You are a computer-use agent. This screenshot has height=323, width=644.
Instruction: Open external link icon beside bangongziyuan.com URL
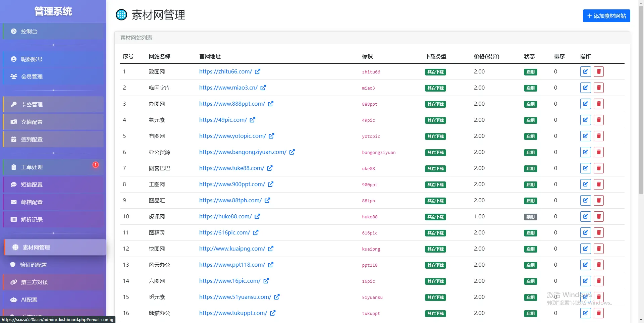click(292, 152)
